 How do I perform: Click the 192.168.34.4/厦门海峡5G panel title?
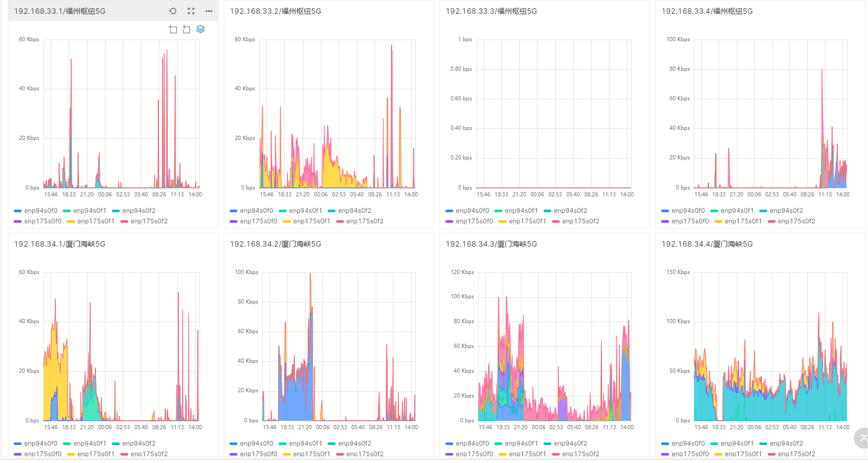tap(707, 244)
